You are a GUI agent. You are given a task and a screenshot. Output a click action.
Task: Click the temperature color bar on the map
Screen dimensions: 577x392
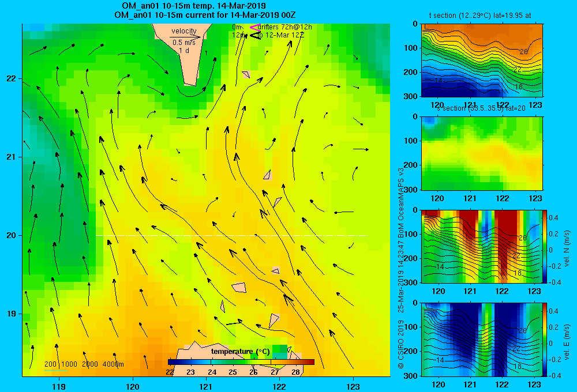(x=241, y=362)
